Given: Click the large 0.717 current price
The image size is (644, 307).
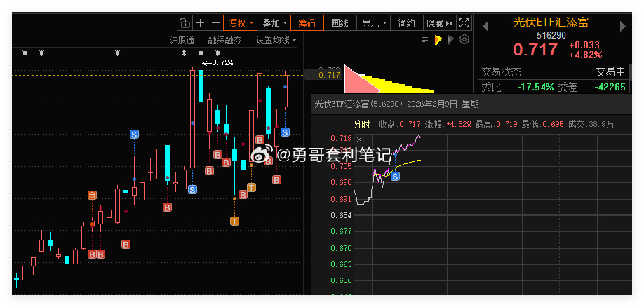Looking at the screenshot, I should 535,50.
